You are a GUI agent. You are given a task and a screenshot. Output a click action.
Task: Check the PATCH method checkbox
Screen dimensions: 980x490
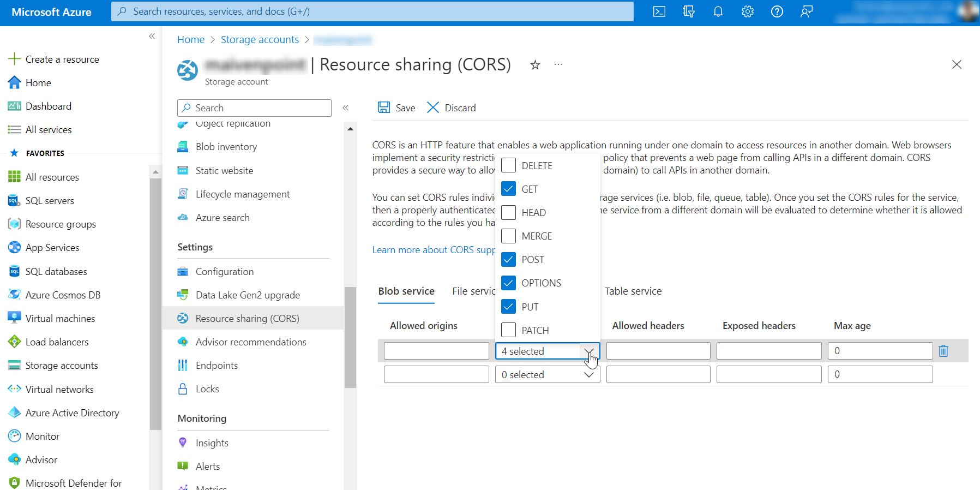tap(508, 330)
